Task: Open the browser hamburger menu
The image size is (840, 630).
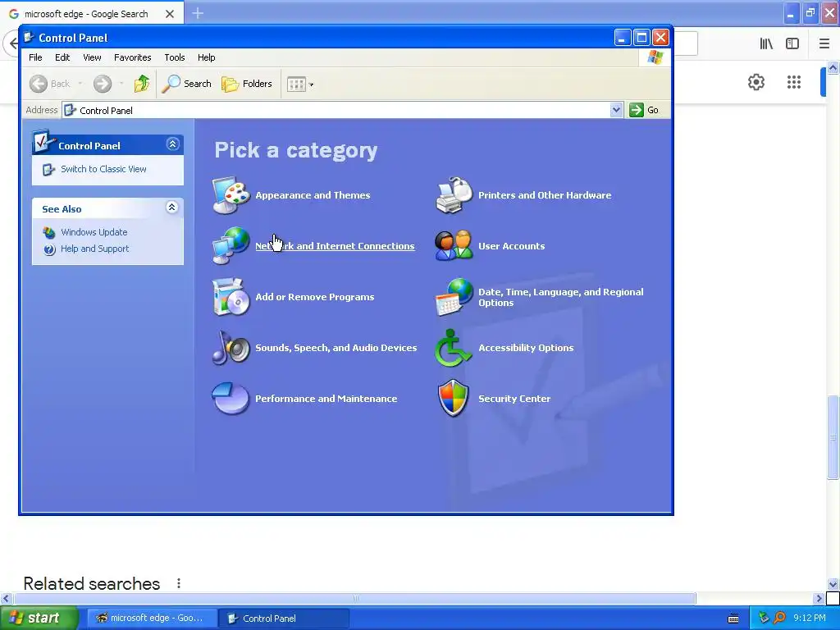Action: coord(824,43)
